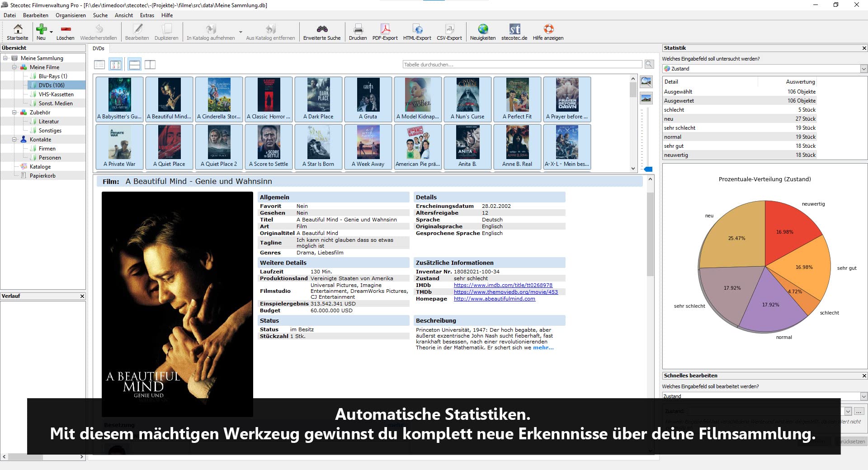This screenshot has height=470, width=868.
Task: Open the IMDb link for the film
Action: click(503, 285)
